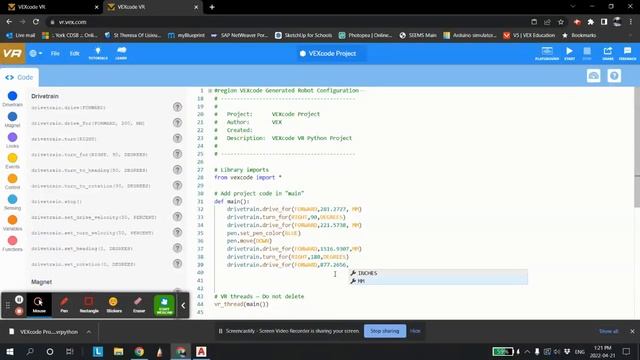640x360 pixels.
Task: Select the Looks category
Action: coord(12,140)
